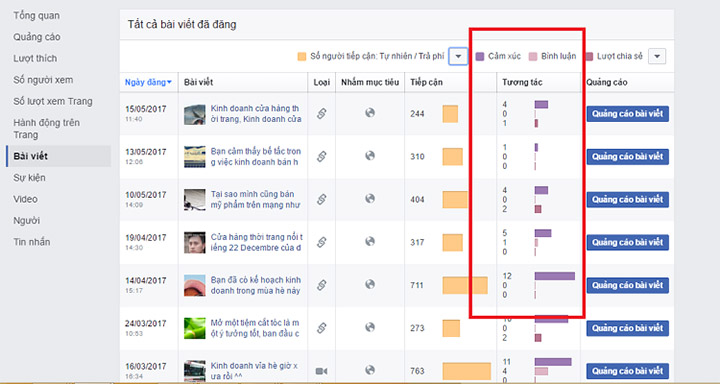Click link type icon for 14/04/2017 post
Image resolution: width=720 pixels, height=384 pixels.
321,285
